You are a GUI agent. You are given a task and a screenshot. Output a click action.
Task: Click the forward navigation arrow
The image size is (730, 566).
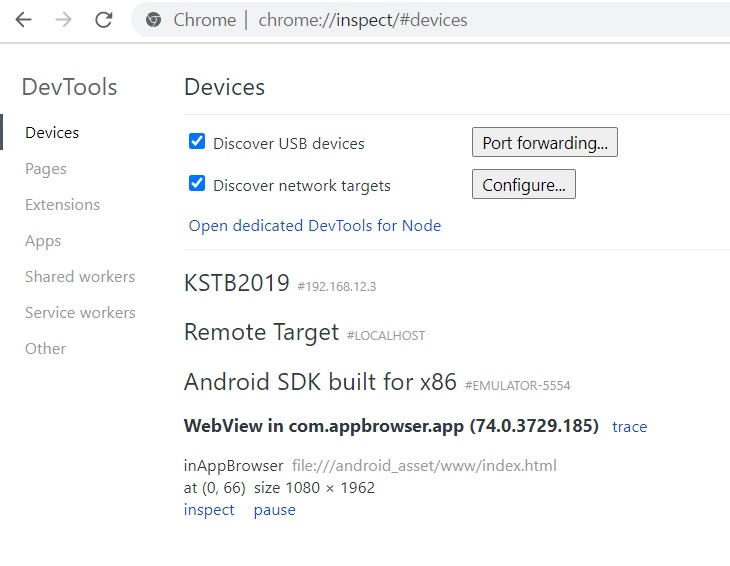pyautogui.click(x=63, y=20)
